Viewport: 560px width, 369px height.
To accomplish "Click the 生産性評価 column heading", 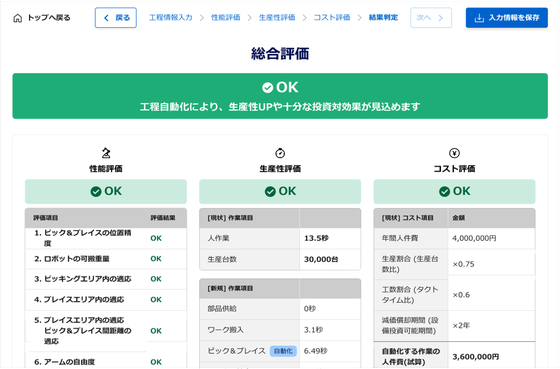I will coord(280,169).
